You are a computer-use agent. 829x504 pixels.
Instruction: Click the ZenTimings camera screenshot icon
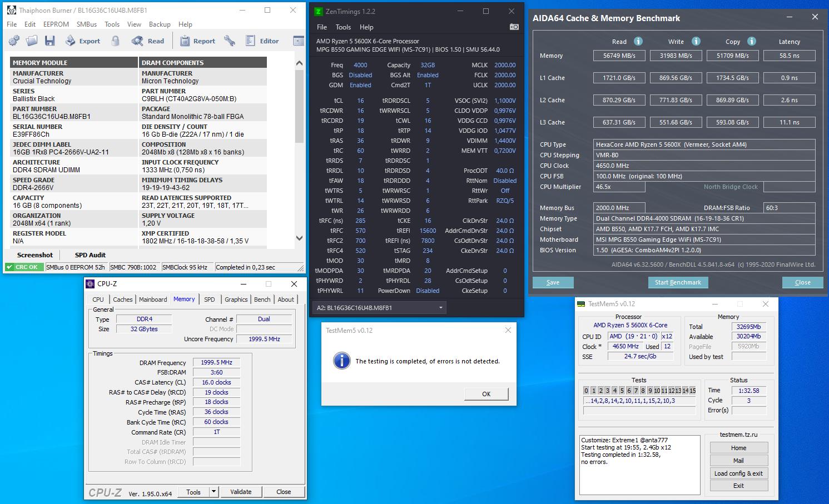514,27
